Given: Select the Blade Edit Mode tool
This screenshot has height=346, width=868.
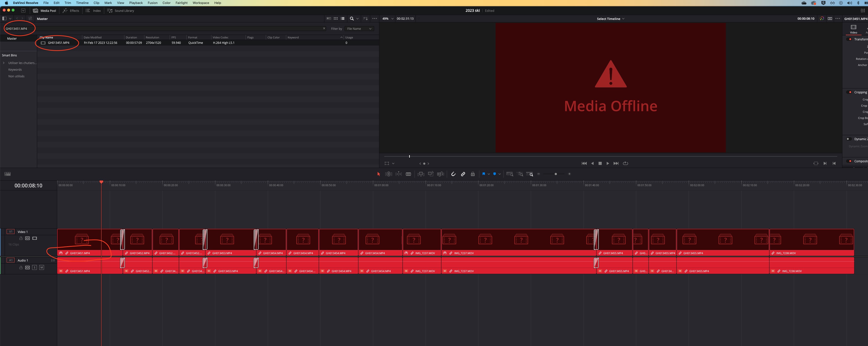Looking at the screenshot, I should coord(408,174).
